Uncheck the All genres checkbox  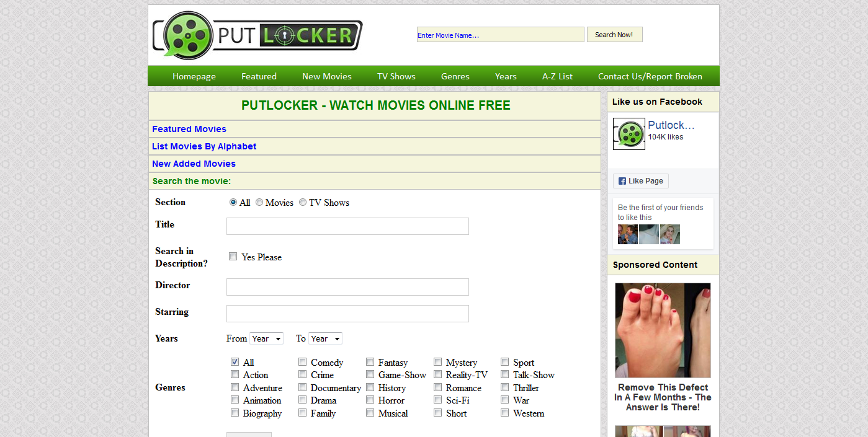coord(235,362)
